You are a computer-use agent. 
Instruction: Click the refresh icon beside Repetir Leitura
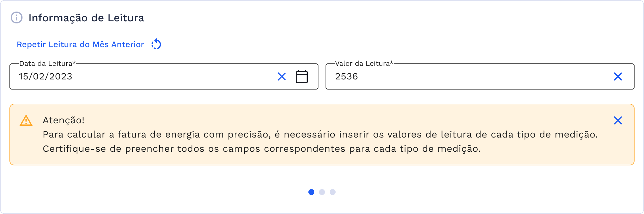[x=157, y=44]
